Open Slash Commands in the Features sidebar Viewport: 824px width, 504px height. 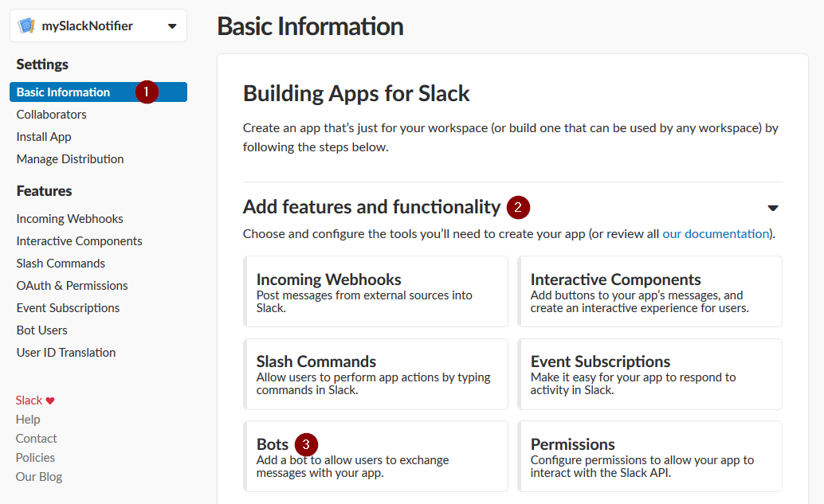pyautogui.click(x=61, y=264)
